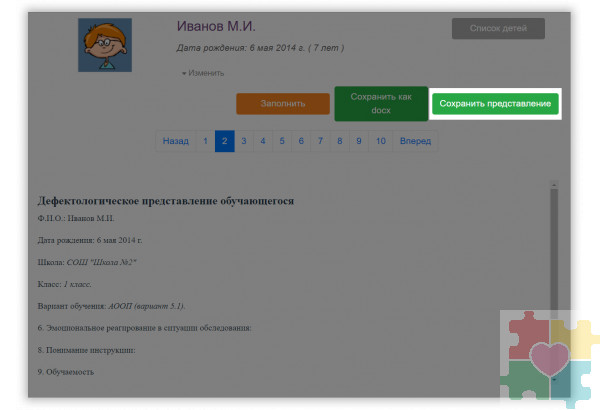Click the document's vertical scrollbar
The image size is (600, 410).
tap(553, 280)
